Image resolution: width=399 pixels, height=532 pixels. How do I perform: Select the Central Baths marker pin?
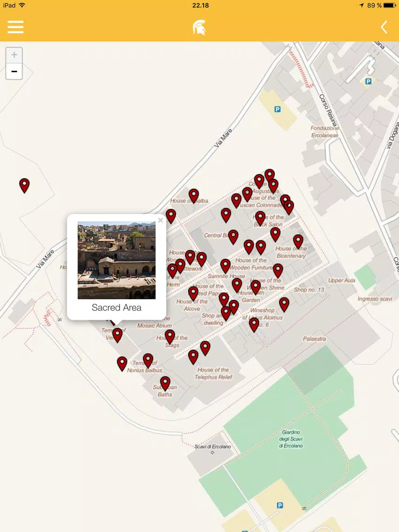coord(233,237)
